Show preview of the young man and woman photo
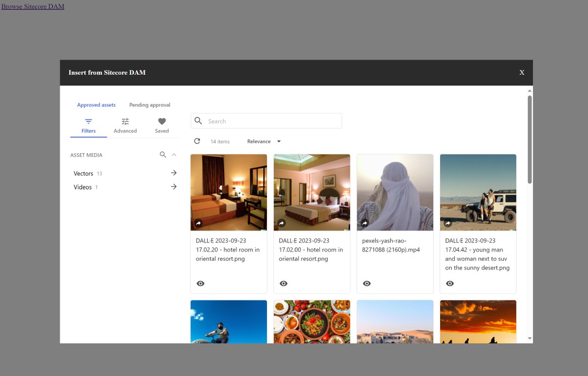The image size is (588, 376). [x=450, y=283]
